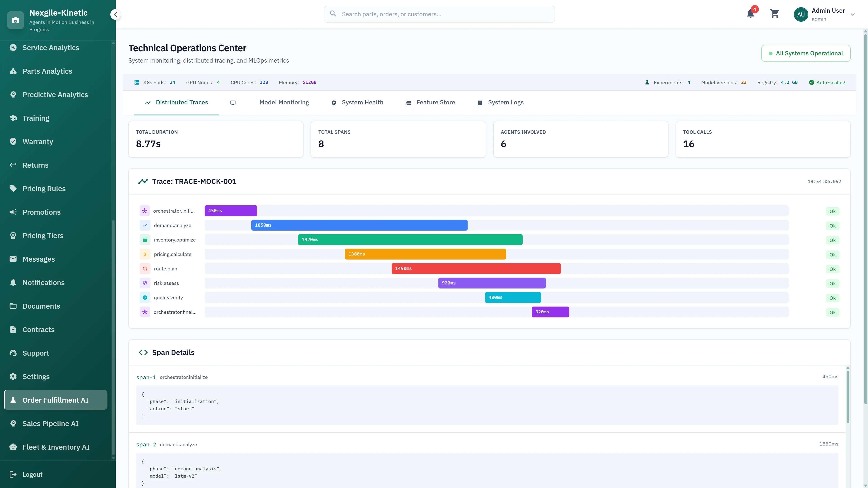Screen dimensions: 868x488
Task: Click the search parts, orders, or customers field
Action: click(439, 14)
